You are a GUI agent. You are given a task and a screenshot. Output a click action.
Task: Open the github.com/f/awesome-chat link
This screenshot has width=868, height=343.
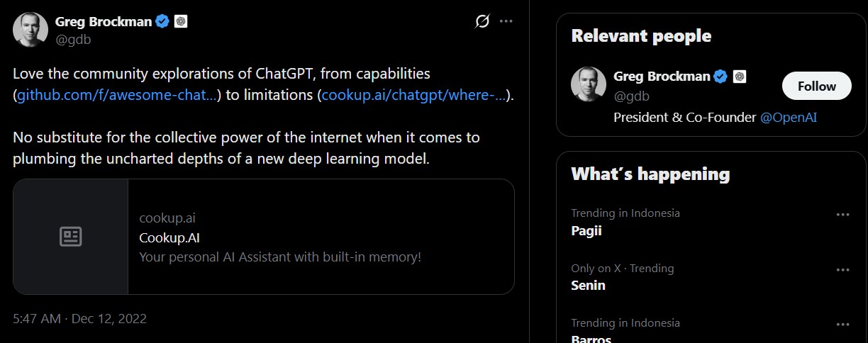tap(117, 95)
